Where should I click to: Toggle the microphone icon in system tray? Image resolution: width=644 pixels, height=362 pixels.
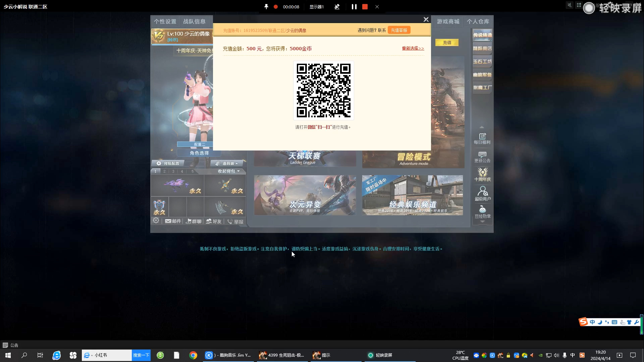565,355
